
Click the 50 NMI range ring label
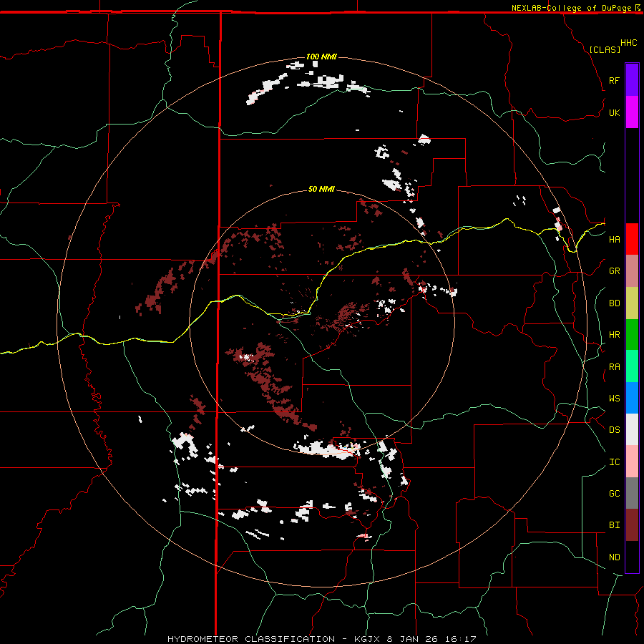321,190
